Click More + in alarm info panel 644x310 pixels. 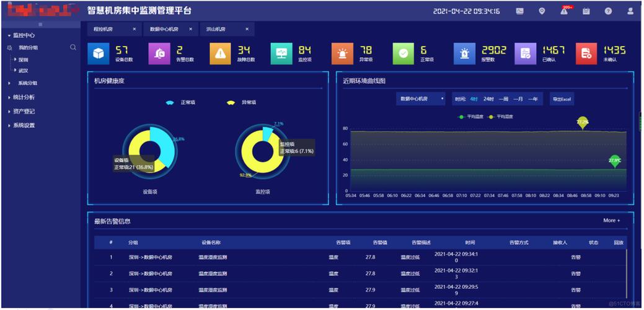pyautogui.click(x=612, y=221)
